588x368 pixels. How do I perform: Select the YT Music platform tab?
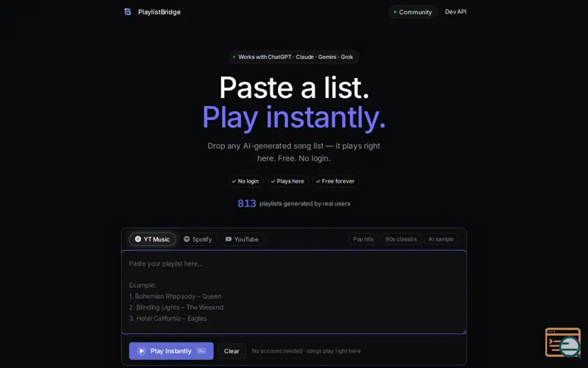coord(152,239)
